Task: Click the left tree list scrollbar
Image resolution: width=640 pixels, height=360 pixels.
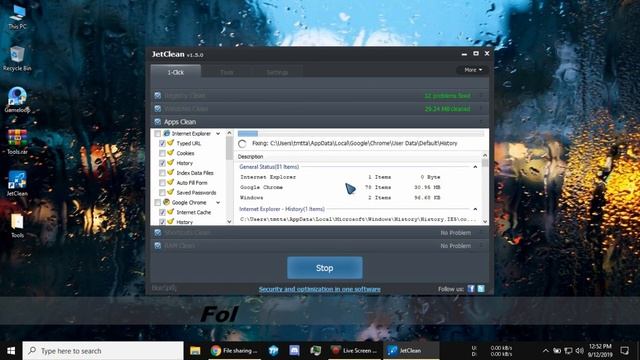Action: tap(229, 177)
